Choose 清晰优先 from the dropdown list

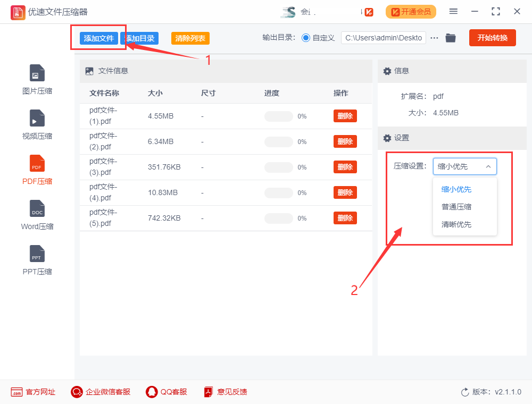(x=456, y=225)
